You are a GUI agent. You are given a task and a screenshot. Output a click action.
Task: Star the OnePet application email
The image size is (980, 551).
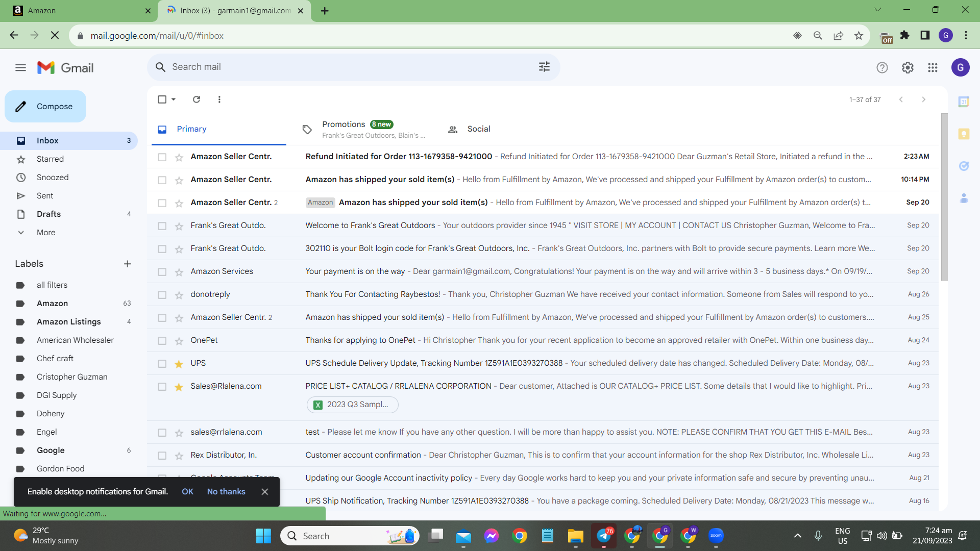tap(179, 341)
